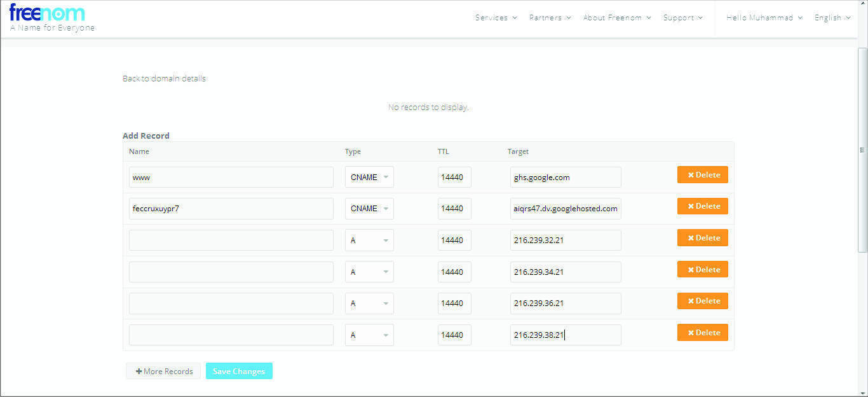Add more records with plus button
868x397 pixels.
tap(163, 372)
